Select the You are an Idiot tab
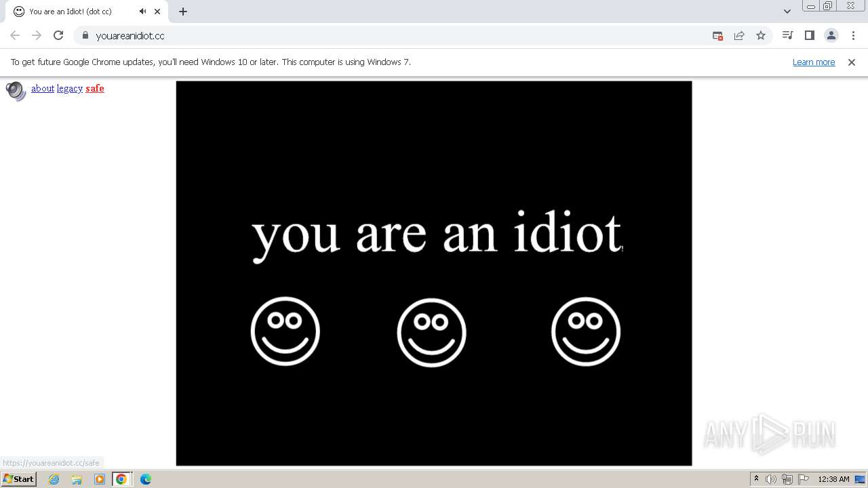The image size is (868, 488). (x=88, y=12)
